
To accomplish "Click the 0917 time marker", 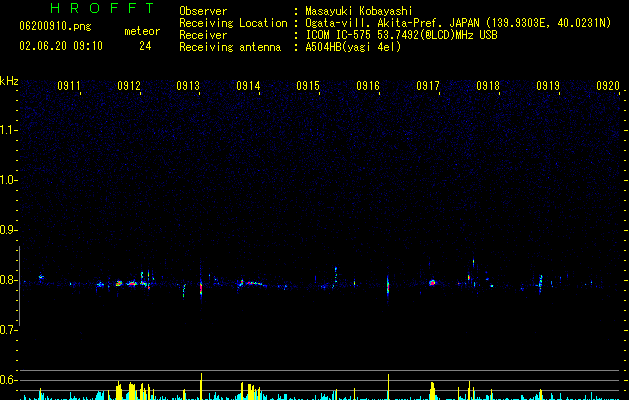I will click(x=428, y=86).
